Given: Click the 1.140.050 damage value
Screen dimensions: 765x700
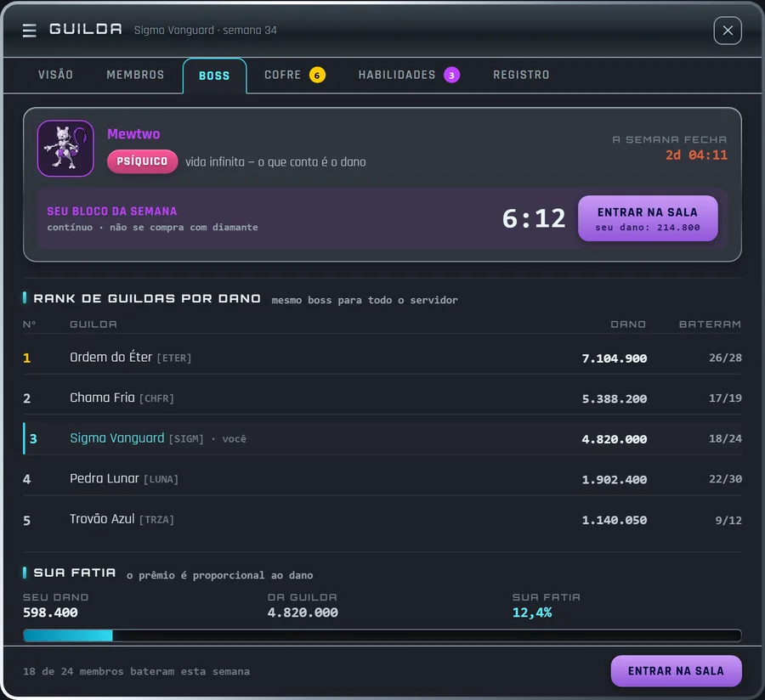Looking at the screenshot, I should (615, 520).
